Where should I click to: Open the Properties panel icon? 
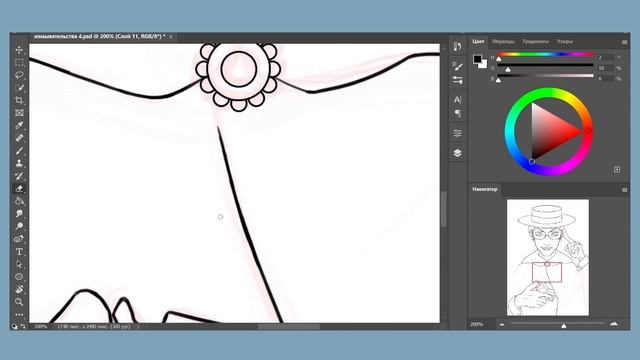click(457, 133)
